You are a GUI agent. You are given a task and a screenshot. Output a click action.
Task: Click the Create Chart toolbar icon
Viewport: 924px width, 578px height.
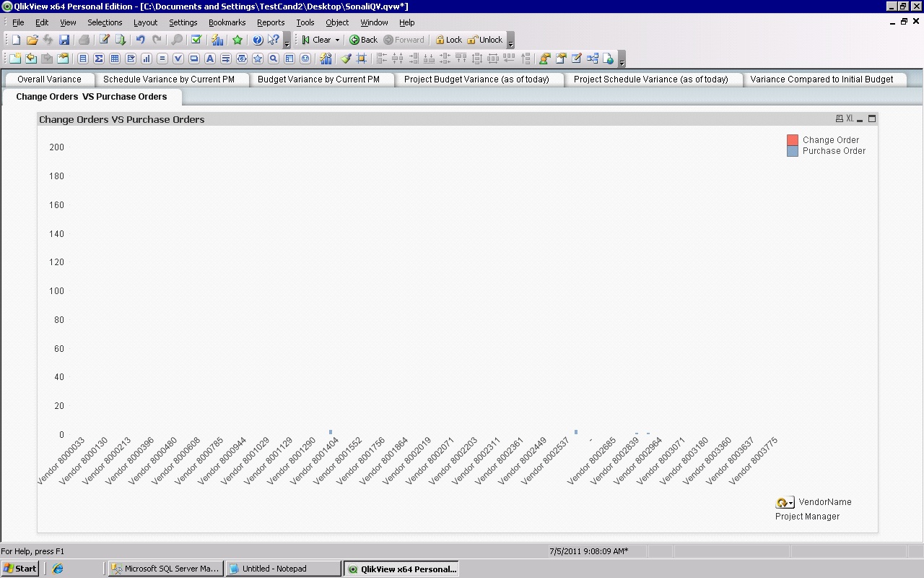pyautogui.click(x=147, y=59)
